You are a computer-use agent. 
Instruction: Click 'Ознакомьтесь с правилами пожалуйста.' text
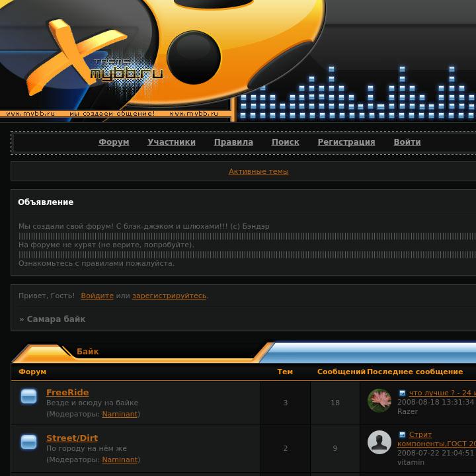97,264
